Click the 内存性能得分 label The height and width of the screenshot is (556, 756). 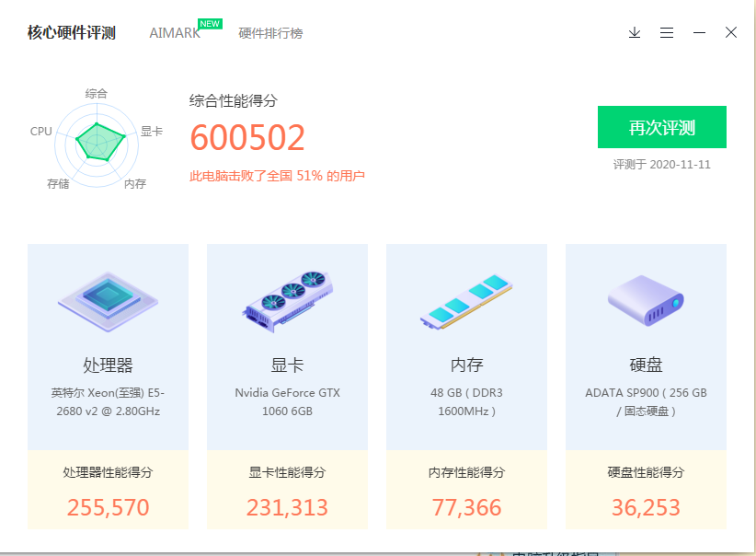pyautogui.click(x=466, y=472)
